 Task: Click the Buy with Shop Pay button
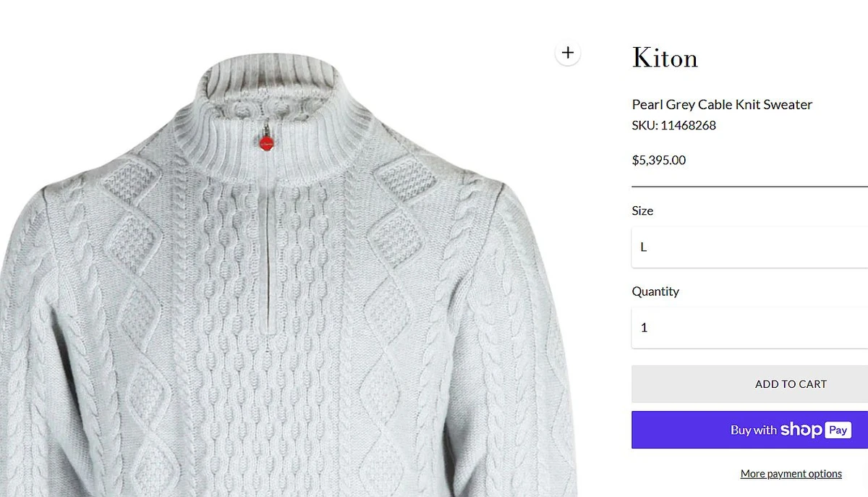749,429
